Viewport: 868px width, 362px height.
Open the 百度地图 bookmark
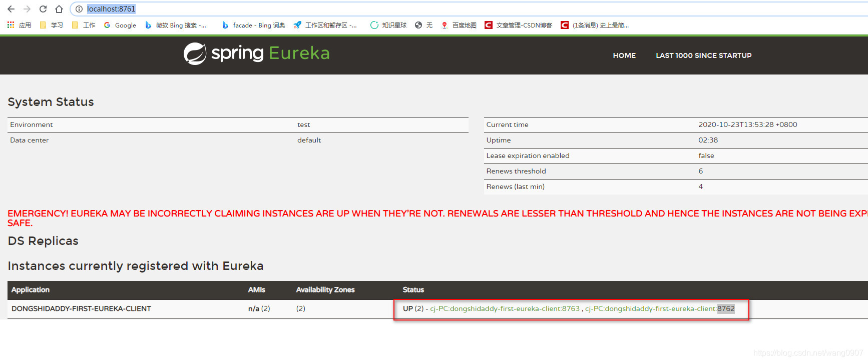tap(459, 25)
